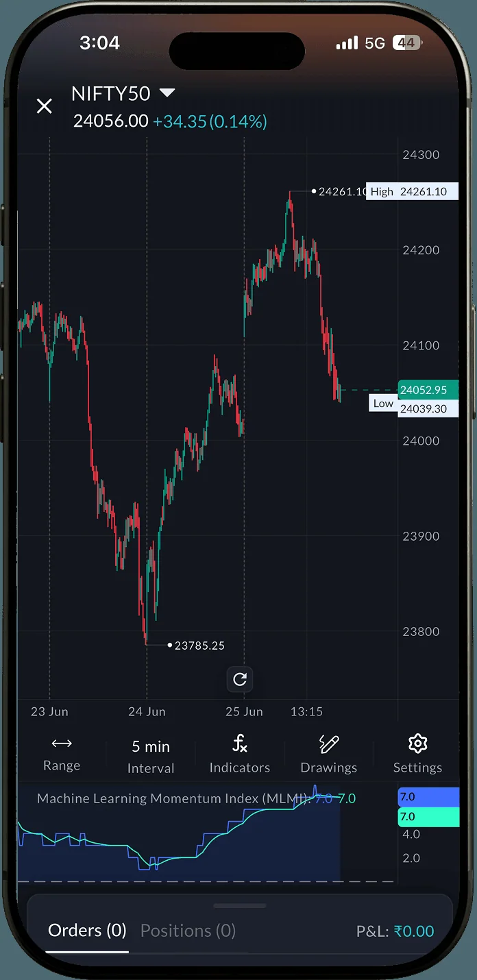
Task: Tap the P&L ₹0.00 value
Action: pyautogui.click(x=414, y=931)
